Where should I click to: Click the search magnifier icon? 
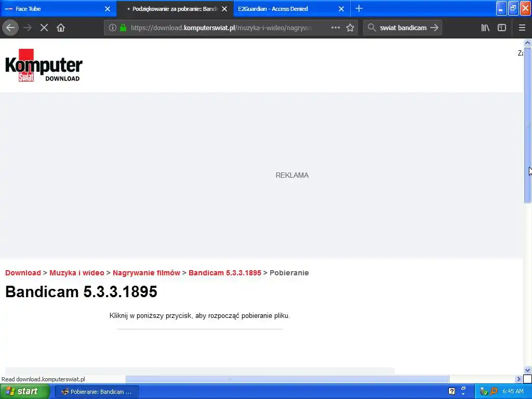[x=372, y=28]
